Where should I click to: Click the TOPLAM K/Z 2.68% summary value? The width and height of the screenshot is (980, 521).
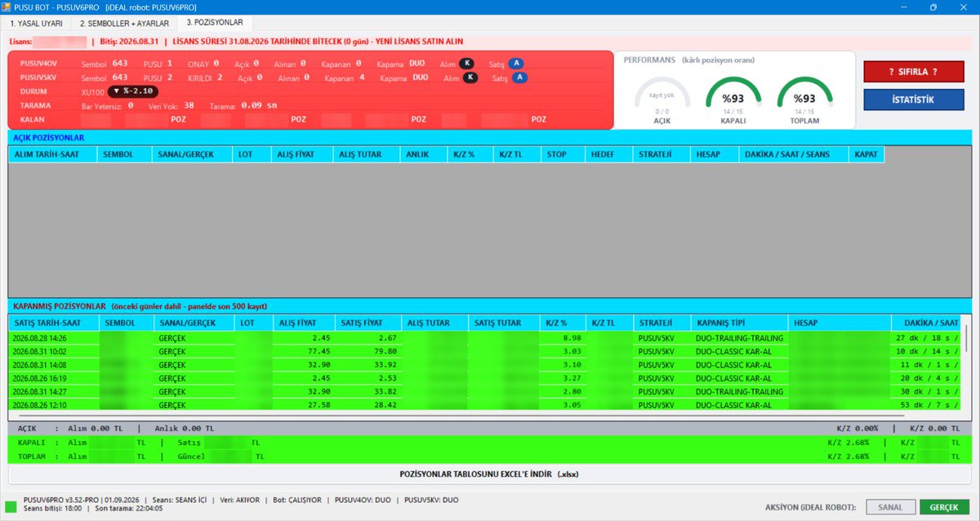click(848, 456)
